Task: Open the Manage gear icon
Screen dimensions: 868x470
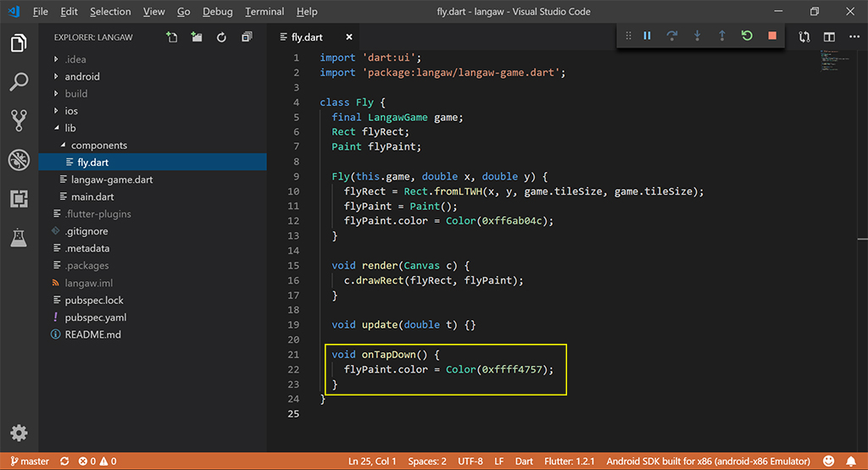Action: (x=19, y=433)
